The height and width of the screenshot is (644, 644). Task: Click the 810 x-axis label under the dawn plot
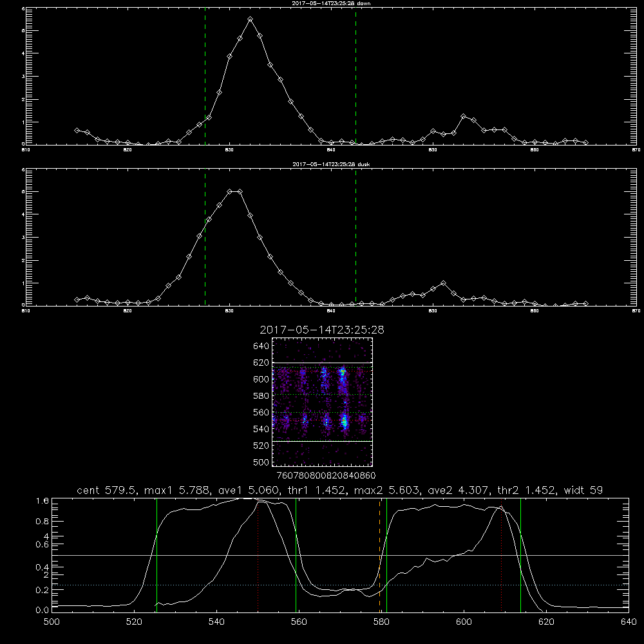coord(26,150)
